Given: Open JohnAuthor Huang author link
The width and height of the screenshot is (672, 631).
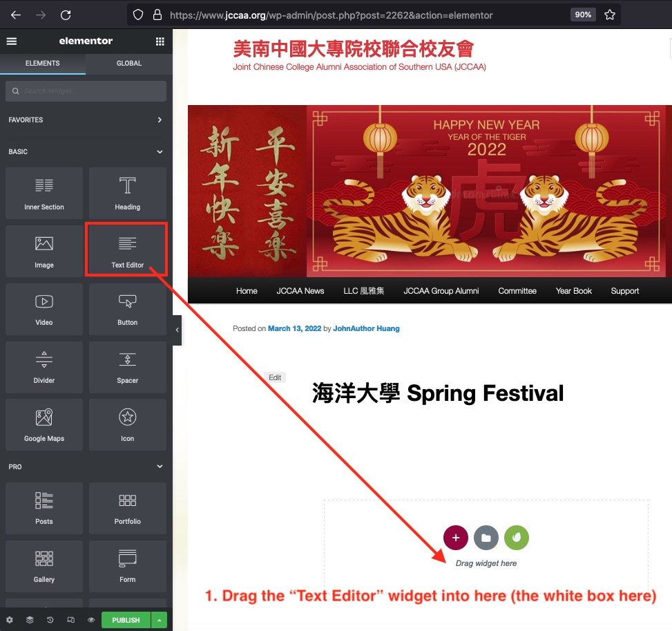Looking at the screenshot, I should pyautogui.click(x=366, y=328).
